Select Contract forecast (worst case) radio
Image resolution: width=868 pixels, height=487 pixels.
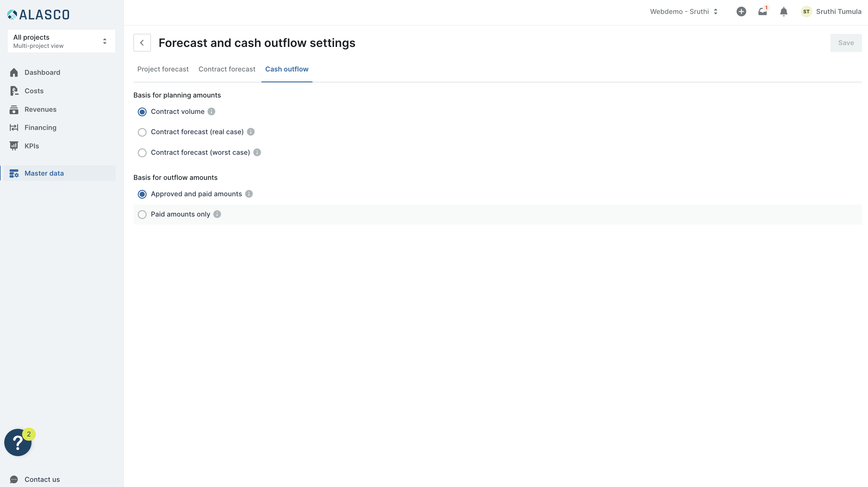pyautogui.click(x=142, y=153)
